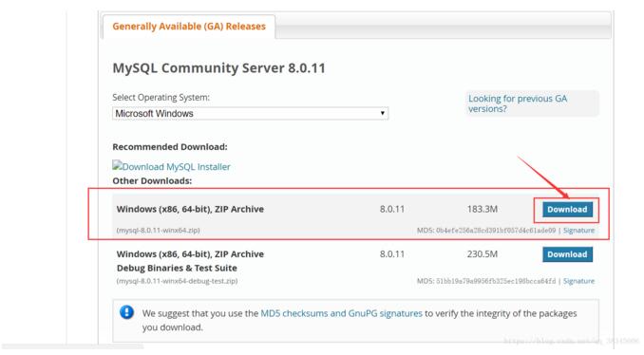The height and width of the screenshot is (355, 644).
Task: Open Signature link for mysql-8.0.11-winx64.zip
Action: point(578,231)
